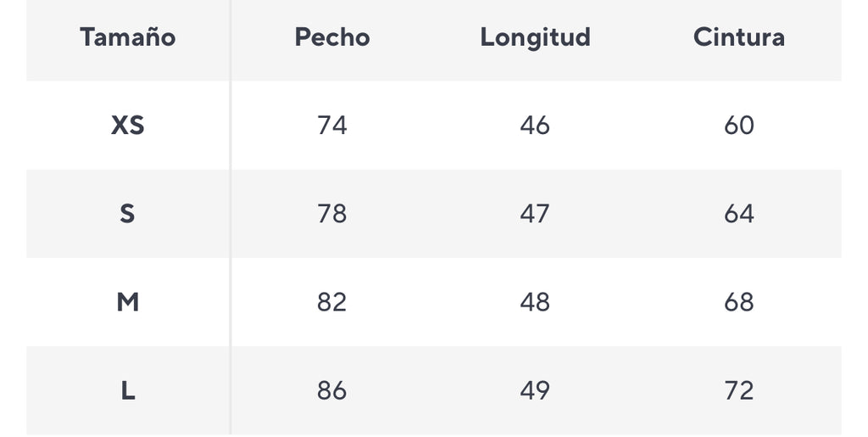This screenshot has height=437, width=868.
Task: Select Cintura value 72 for size L
Action: click(x=738, y=390)
